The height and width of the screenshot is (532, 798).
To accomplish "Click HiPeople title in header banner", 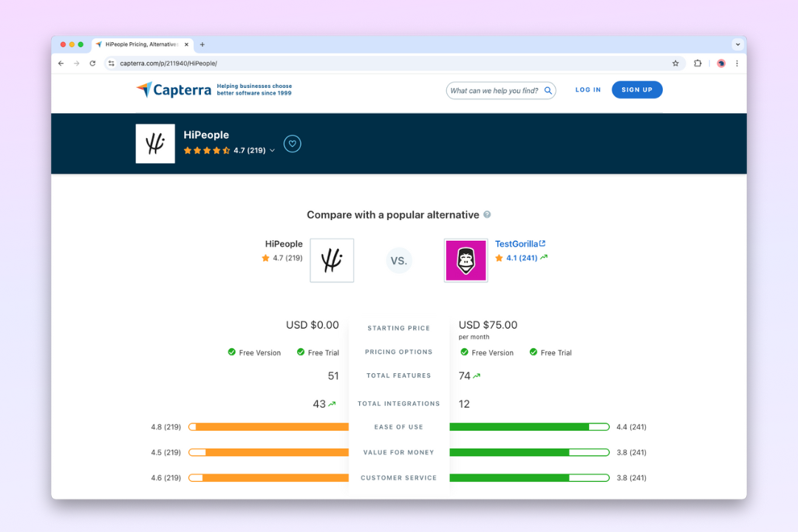I will point(206,135).
